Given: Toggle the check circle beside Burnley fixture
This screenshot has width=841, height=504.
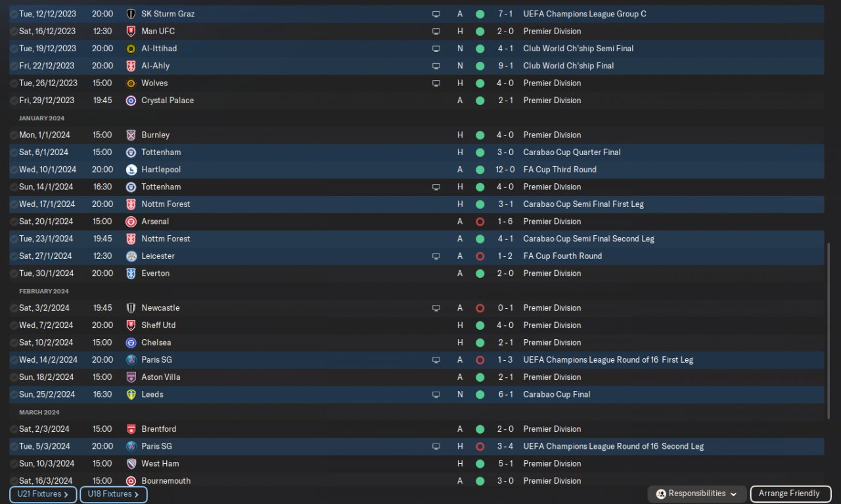Looking at the screenshot, I should (14, 135).
